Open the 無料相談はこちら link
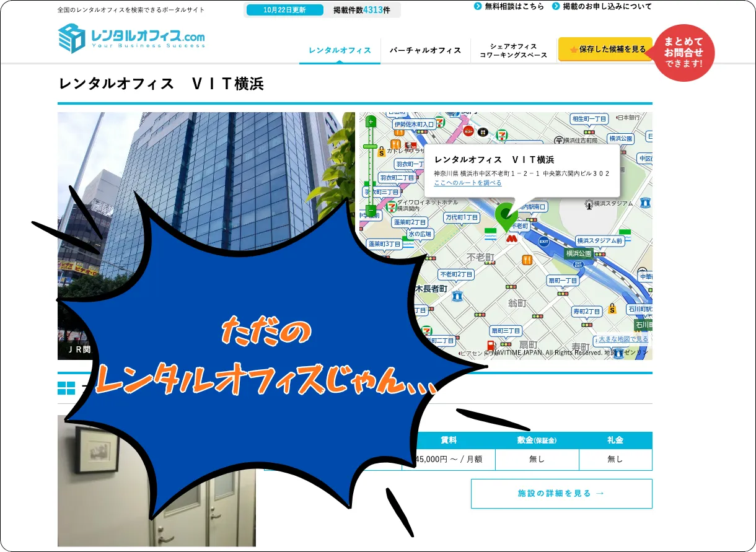756x552 pixels. point(514,7)
